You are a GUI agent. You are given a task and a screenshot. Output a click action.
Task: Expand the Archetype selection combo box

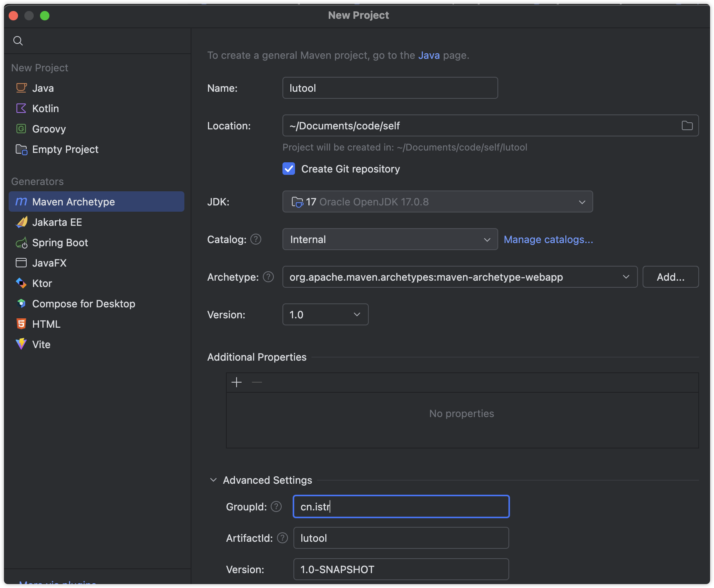(x=626, y=277)
